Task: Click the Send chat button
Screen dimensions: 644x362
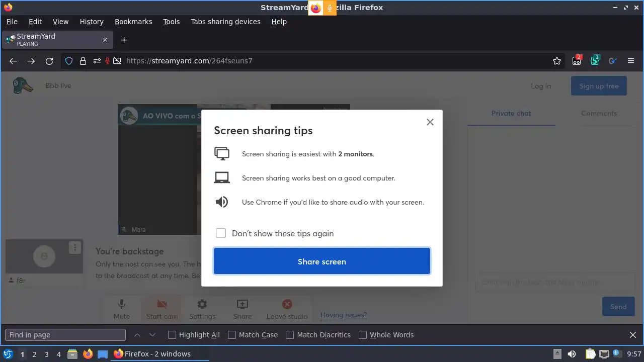Action: click(x=618, y=306)
